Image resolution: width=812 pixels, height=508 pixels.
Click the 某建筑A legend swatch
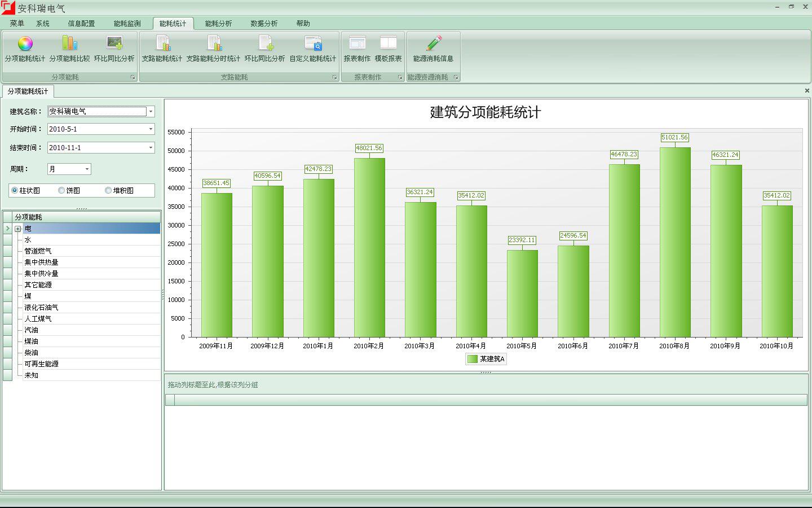[473, 359]
